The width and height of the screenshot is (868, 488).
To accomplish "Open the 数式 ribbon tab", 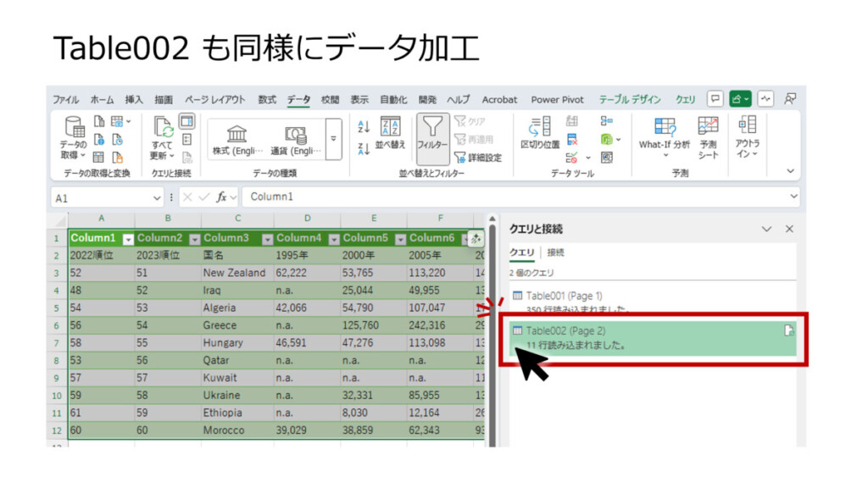I will [267, 99].
